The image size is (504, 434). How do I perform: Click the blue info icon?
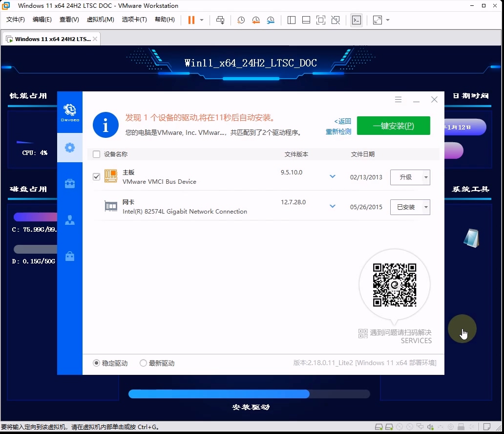tap(105, 125)
